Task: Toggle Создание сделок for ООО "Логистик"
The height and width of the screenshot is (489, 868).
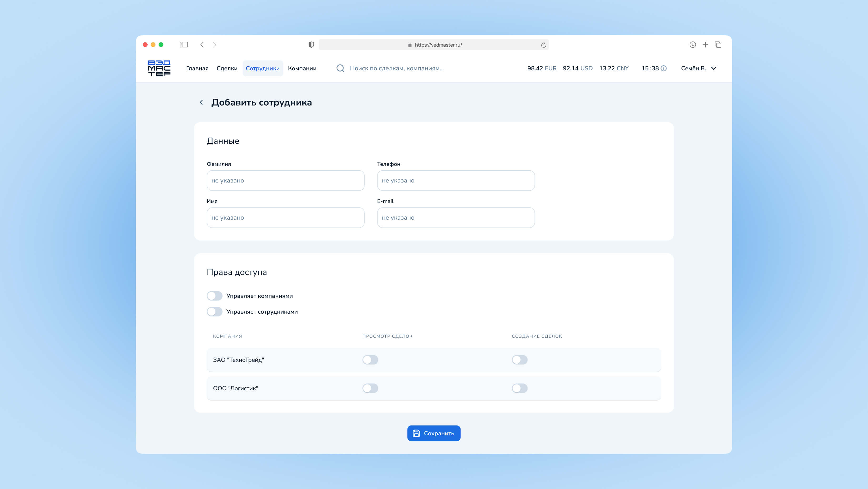Action: (519, 388)
